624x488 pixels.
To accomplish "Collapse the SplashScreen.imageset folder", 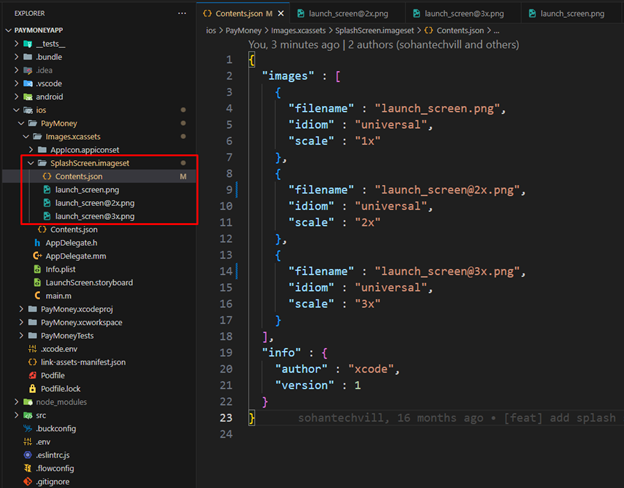I will point(31,162).
